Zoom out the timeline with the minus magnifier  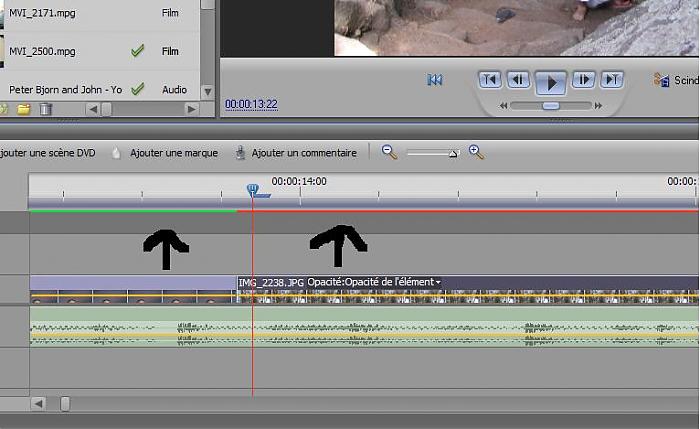389,153
